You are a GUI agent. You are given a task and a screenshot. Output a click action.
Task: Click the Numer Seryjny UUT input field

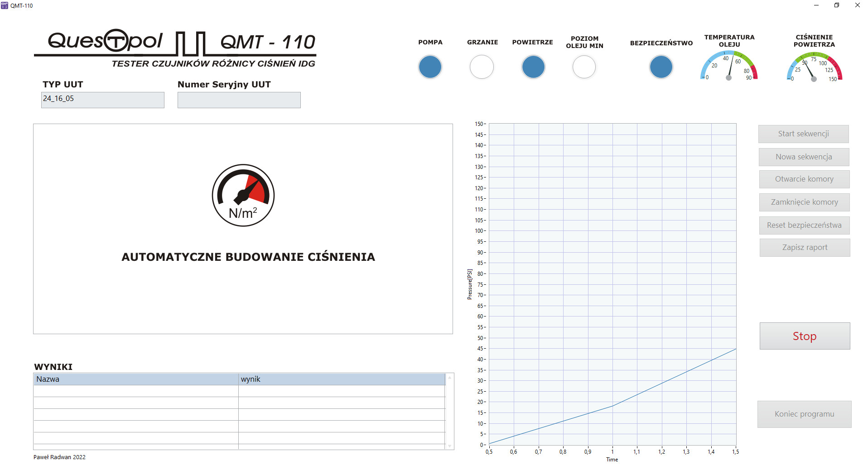click(x=239, y=100)
